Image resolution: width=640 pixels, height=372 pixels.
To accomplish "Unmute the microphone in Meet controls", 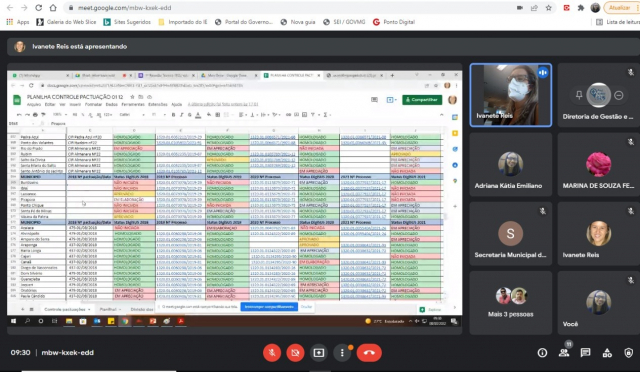I will click(272, 352).
